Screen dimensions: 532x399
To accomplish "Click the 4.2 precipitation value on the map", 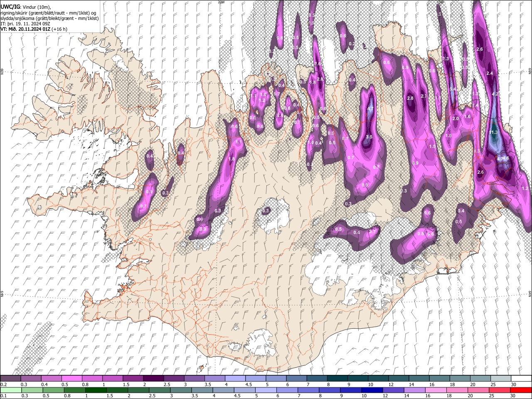I will [x=495, y=94].
